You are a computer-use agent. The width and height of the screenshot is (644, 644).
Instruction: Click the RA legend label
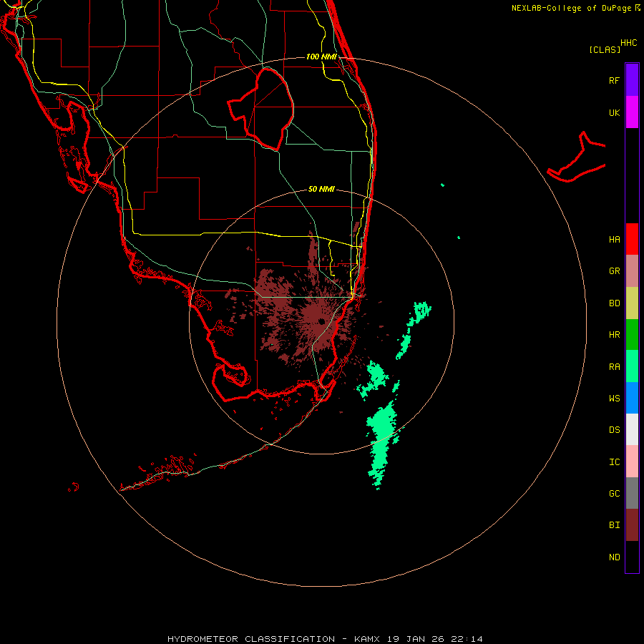tap(614, 367)
